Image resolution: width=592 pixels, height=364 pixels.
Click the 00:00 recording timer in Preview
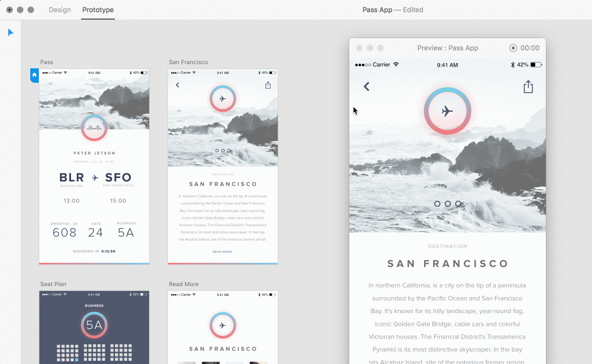[530, 48]
